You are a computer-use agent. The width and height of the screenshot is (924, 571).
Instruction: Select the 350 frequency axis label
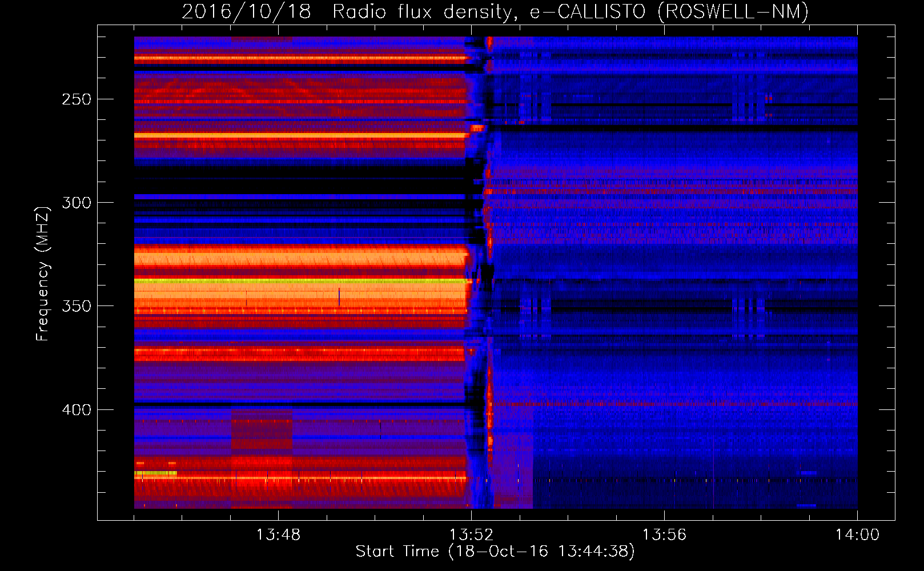(x=77, y=306)
